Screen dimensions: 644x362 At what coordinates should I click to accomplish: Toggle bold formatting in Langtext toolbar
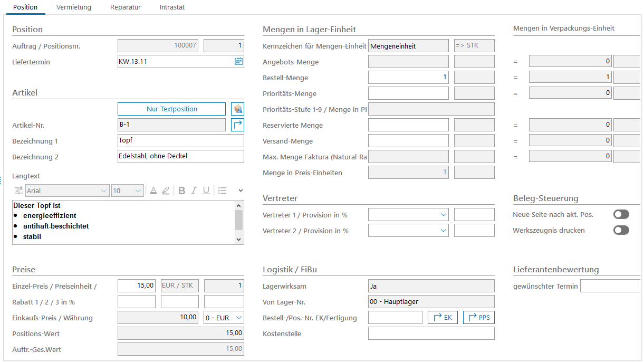click(181, 190)
